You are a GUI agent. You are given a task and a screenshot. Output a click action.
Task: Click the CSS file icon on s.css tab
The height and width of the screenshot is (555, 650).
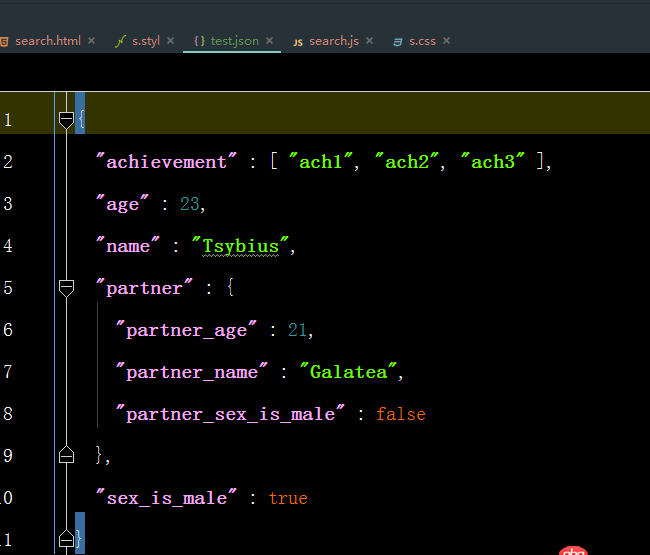[398, 42]
